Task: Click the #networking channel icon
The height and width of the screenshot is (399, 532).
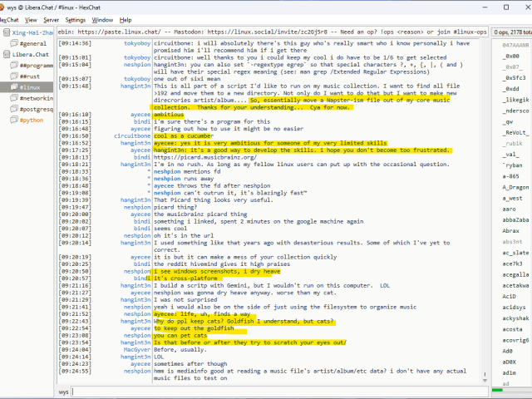Action: pyautogui.click(x=14, y=98)
